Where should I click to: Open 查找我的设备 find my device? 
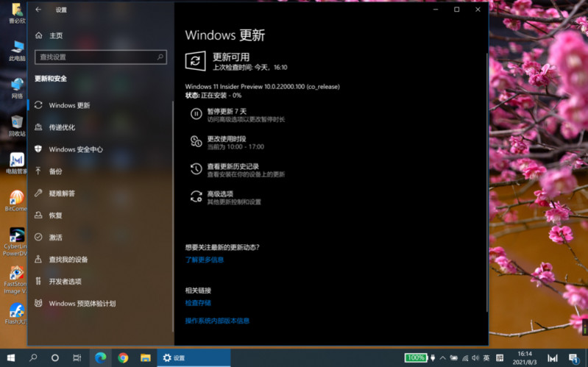tap(68, 260)
